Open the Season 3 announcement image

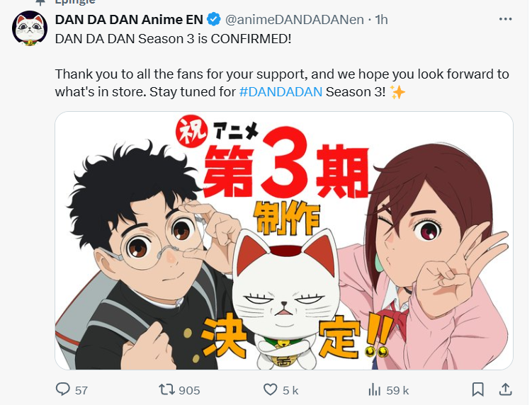[x=284, y=241]
